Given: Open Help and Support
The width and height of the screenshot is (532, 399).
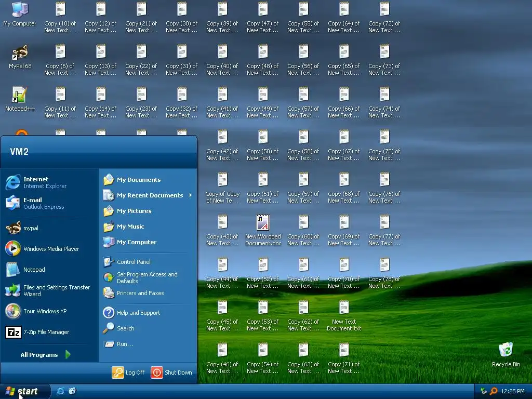Looking at the screenshot, I should click(x=148, y=312).
